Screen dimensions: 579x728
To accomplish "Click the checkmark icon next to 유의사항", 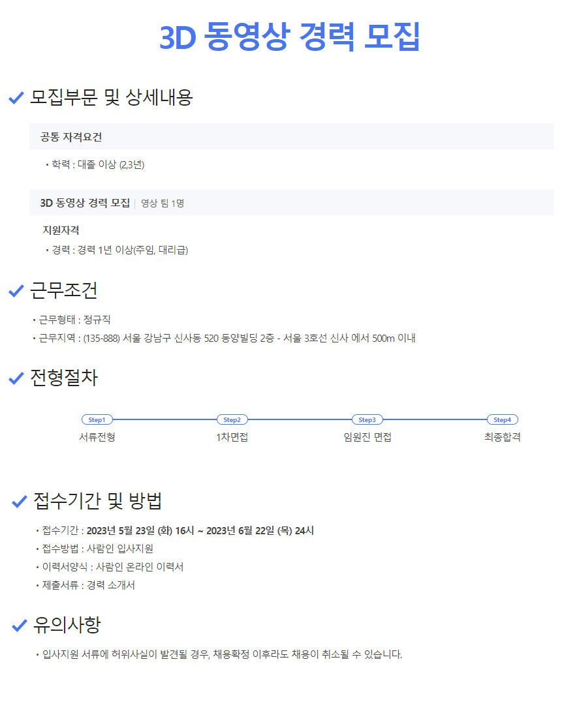I will click(20, 626).
